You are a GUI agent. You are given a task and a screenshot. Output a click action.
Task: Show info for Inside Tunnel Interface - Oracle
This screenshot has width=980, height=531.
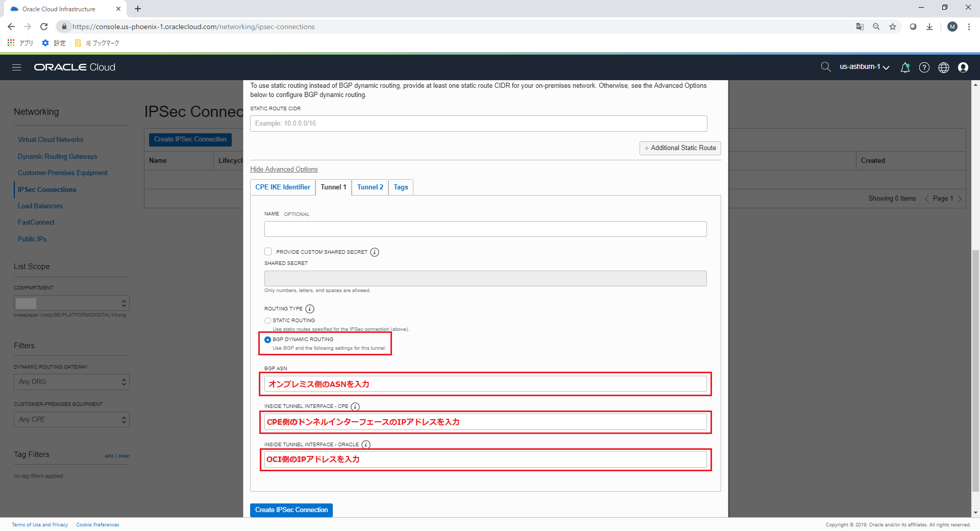tap(366, 445)
